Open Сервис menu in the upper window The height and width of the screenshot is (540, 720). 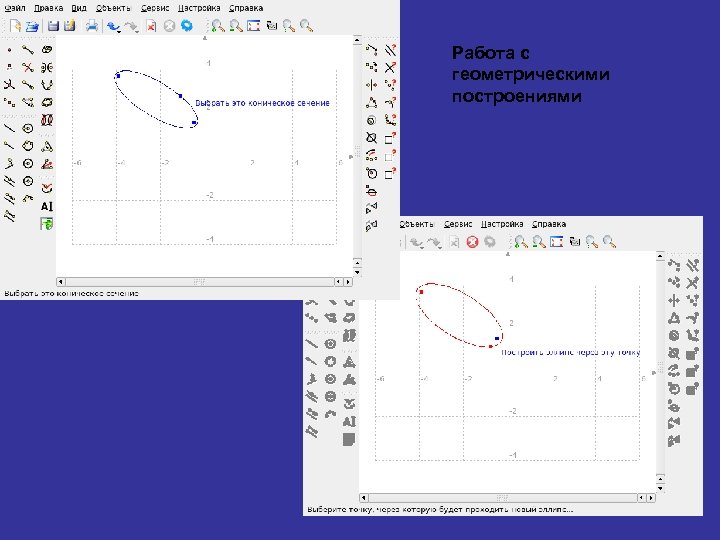[x=155, y=8]
